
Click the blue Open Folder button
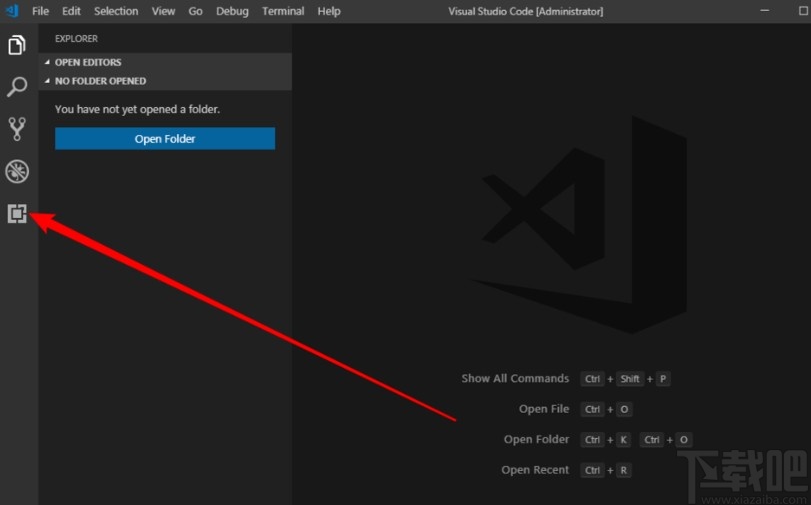point(165,139)
